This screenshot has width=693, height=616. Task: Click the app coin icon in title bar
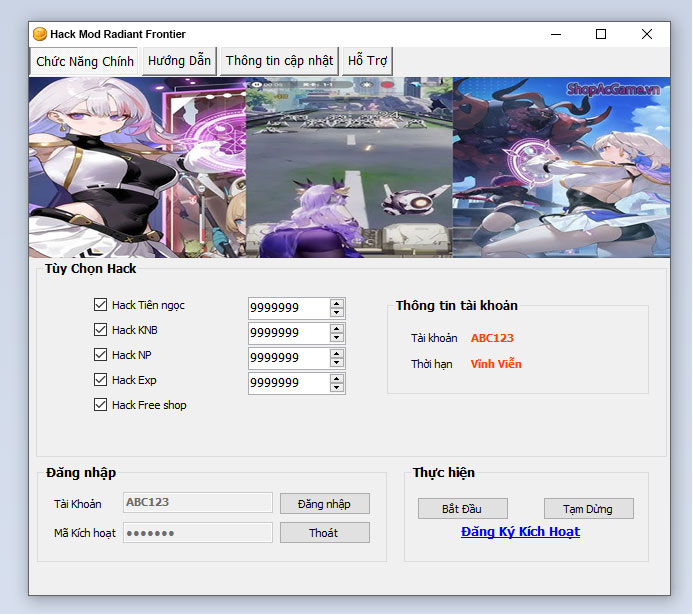point(40,34)
